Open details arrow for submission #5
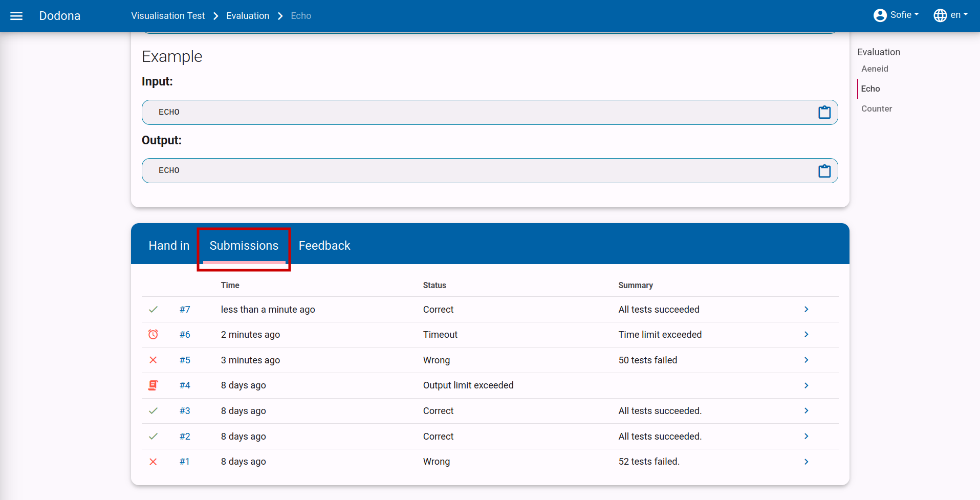Image resolution: width=980 pixels, height=500 pixels. [806, 360]
